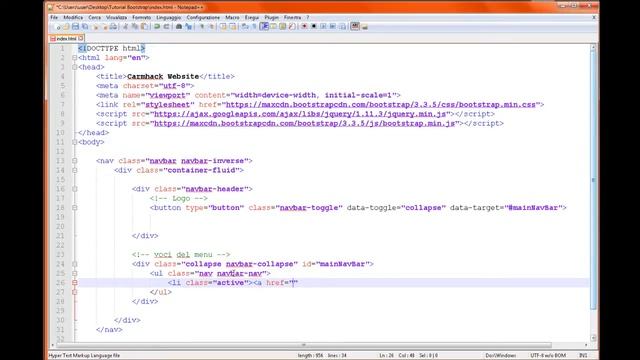
Task: Close the index.html tab
Action: tap(81, 38)
